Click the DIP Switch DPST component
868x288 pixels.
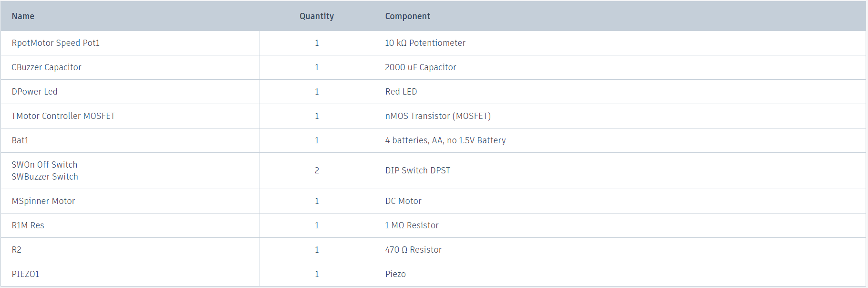point(418,171)
